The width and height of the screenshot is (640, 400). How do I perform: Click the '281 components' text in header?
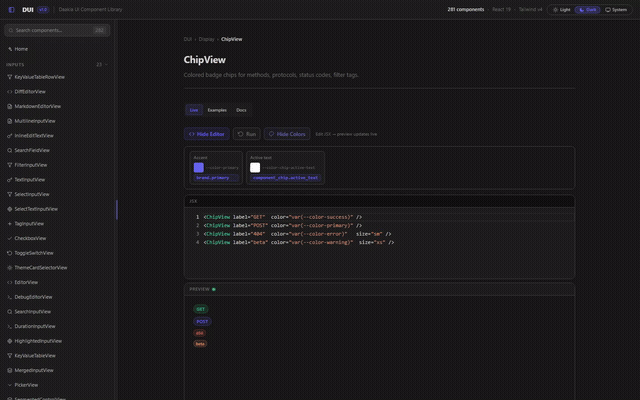point(466,9)
